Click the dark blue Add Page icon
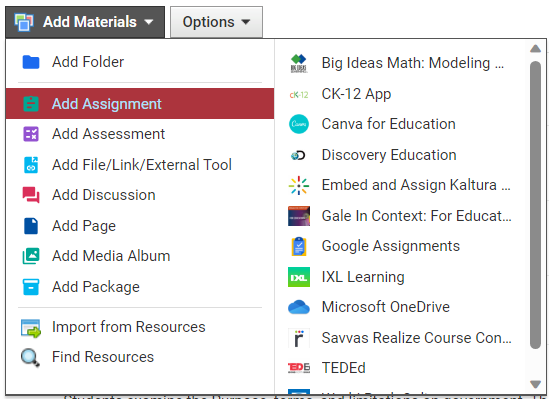 coord(31,226)
